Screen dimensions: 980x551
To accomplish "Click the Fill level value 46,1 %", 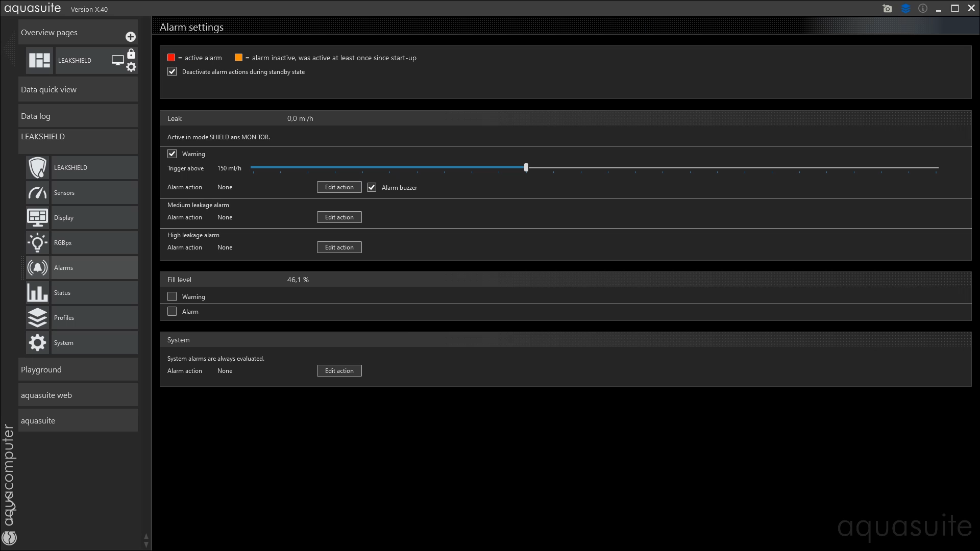I will 298,280.
